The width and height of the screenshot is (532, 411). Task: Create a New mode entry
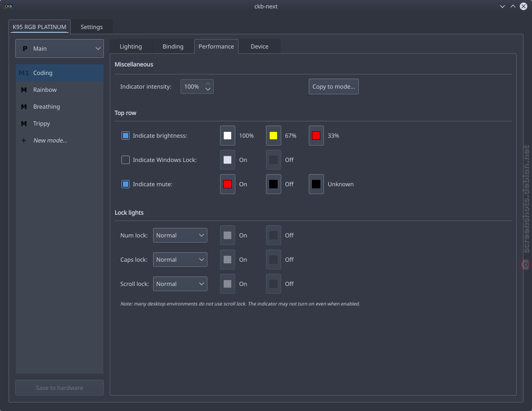60,140
